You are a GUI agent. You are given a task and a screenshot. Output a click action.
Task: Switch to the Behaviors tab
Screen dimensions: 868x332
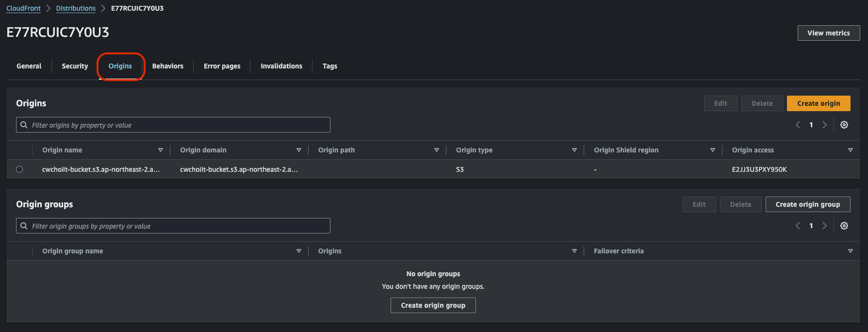(168, 66)
